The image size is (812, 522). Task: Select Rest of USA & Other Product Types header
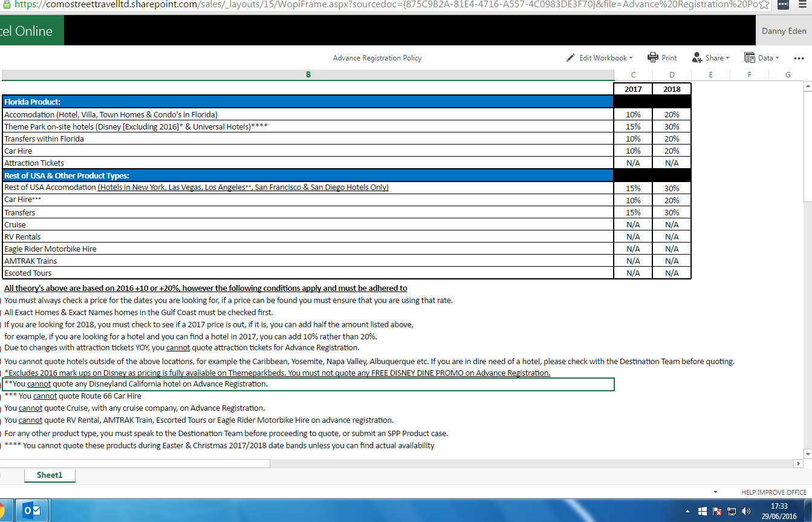308,175
